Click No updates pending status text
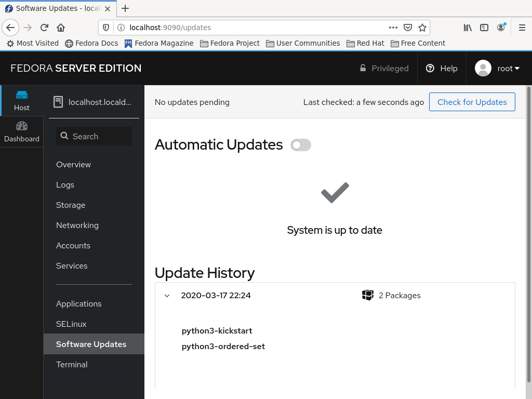The image size is (532, 399). [192, 102]
